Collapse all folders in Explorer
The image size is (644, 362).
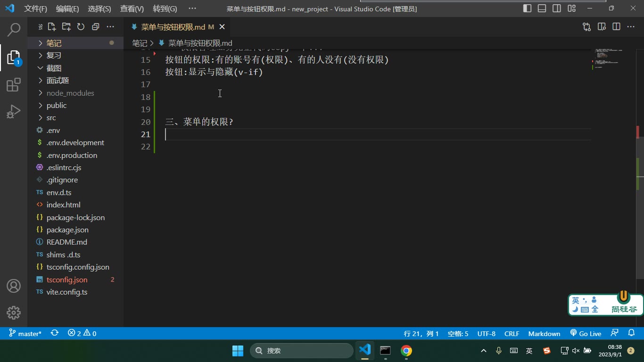pos(95,27)
